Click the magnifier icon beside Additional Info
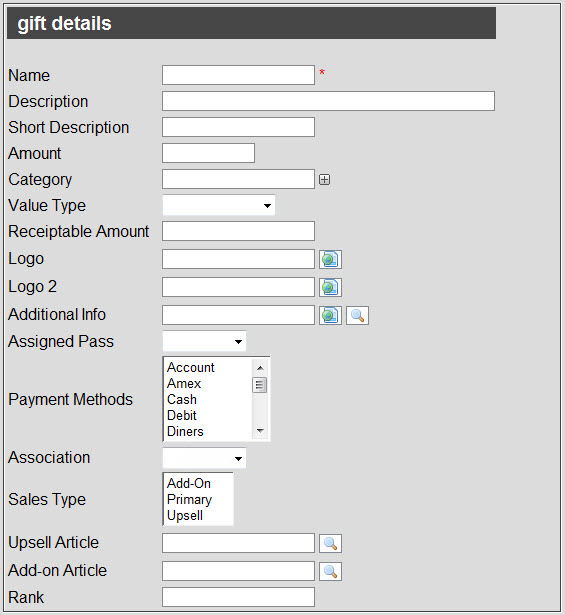 (x=357, y=315)
